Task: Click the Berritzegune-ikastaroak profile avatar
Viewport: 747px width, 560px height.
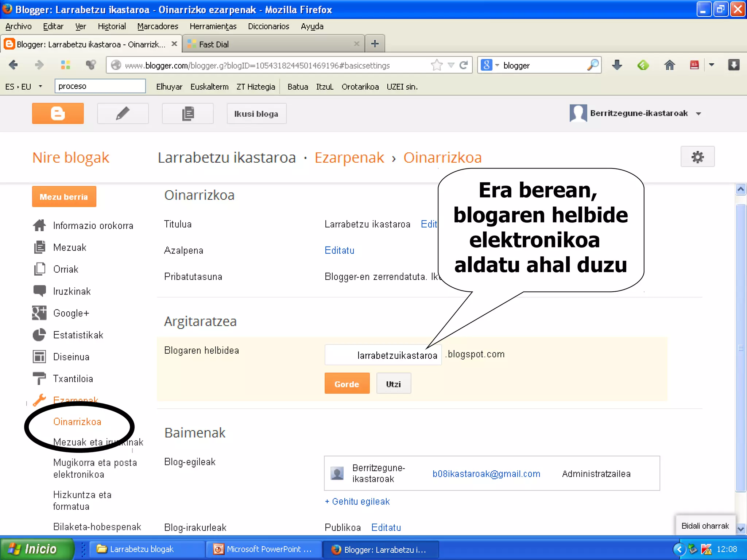Action: point(578,113)
